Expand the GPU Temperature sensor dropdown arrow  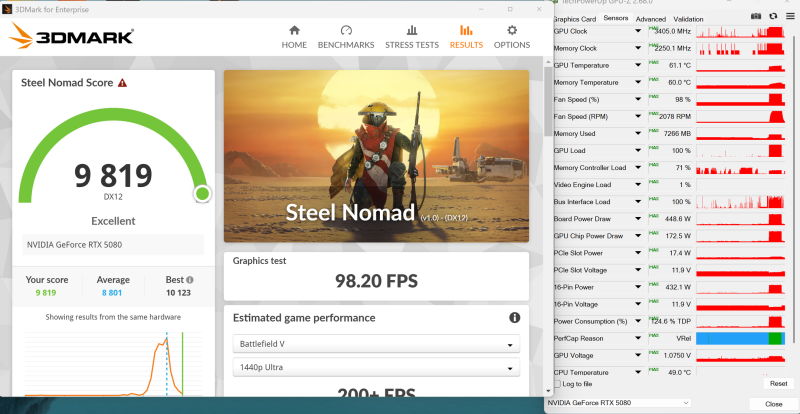click(638, 65)
